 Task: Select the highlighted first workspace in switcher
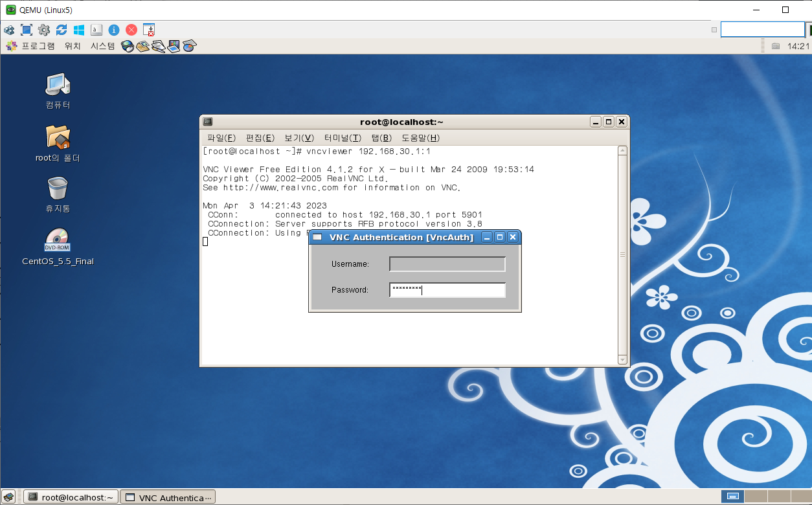732,497
